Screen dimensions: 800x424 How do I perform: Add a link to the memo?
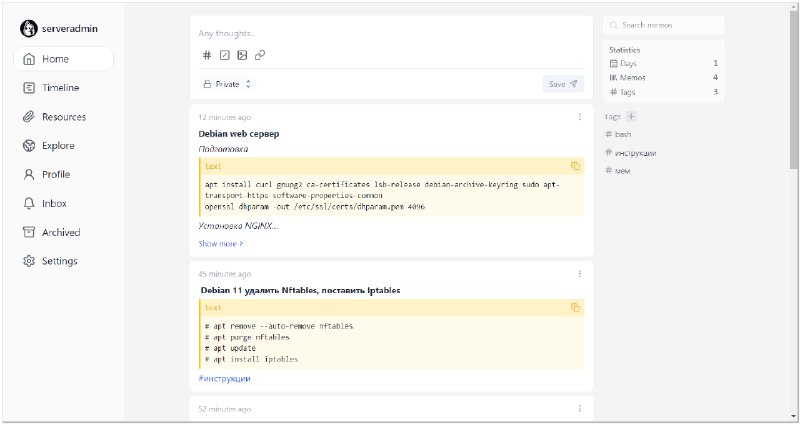point(260,55)
